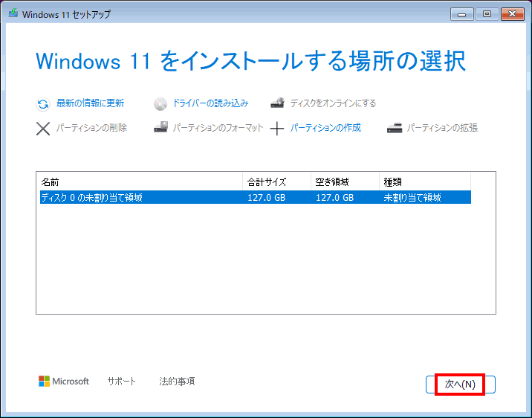
Task: Click 127.0 GB total size cell
Action: (266, 198)
